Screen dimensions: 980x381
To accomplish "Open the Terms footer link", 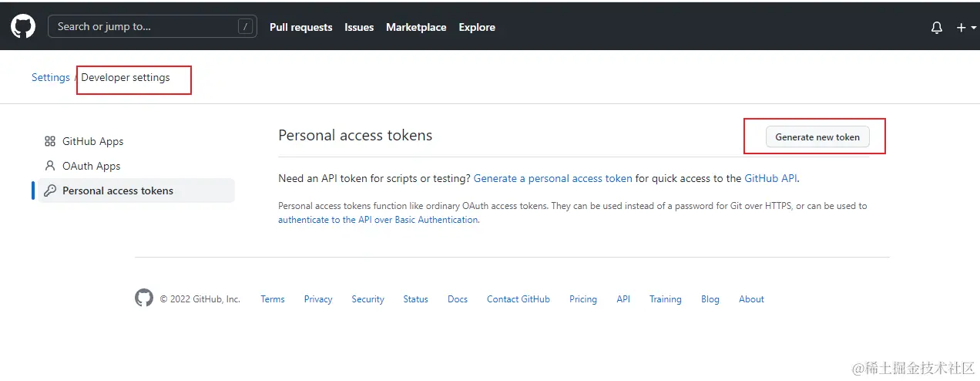I will point(273,299).
